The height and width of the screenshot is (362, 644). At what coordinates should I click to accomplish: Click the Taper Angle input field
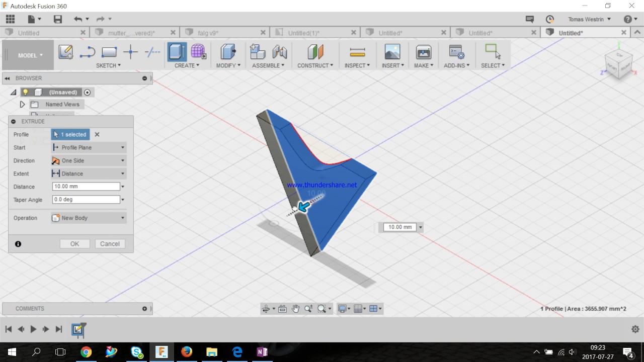tap(86, 200)
